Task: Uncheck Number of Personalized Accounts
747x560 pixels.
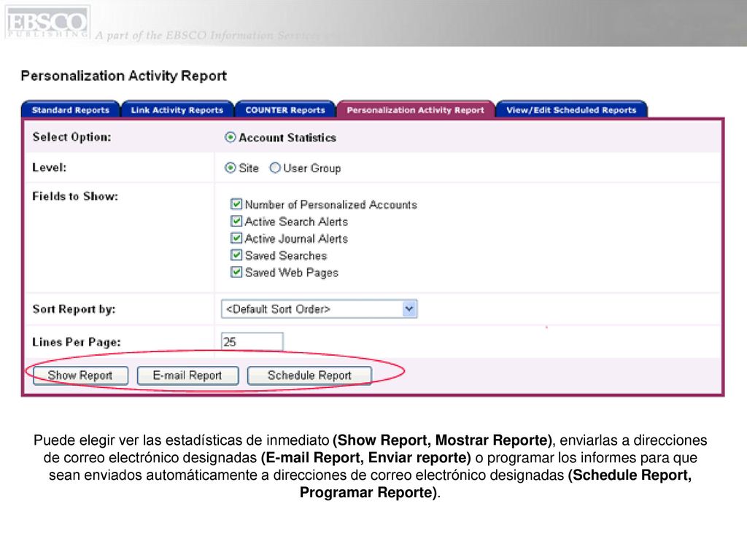Action: point(236,204)
